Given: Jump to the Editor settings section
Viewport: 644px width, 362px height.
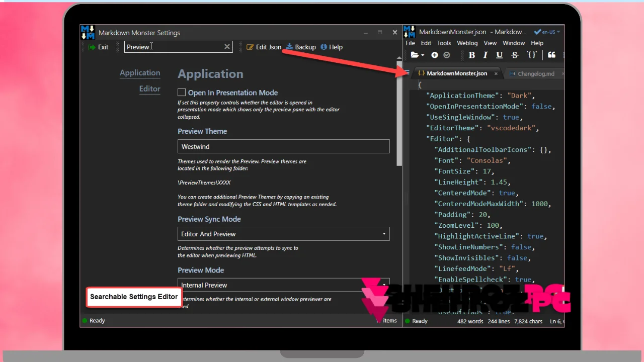Looking at the screenshot, I should tap(150, 89).
